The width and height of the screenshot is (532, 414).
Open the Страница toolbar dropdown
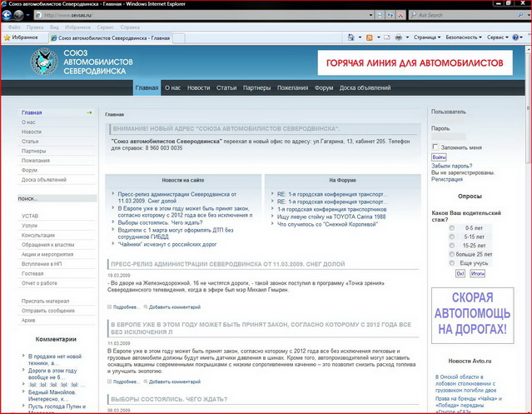427,37
